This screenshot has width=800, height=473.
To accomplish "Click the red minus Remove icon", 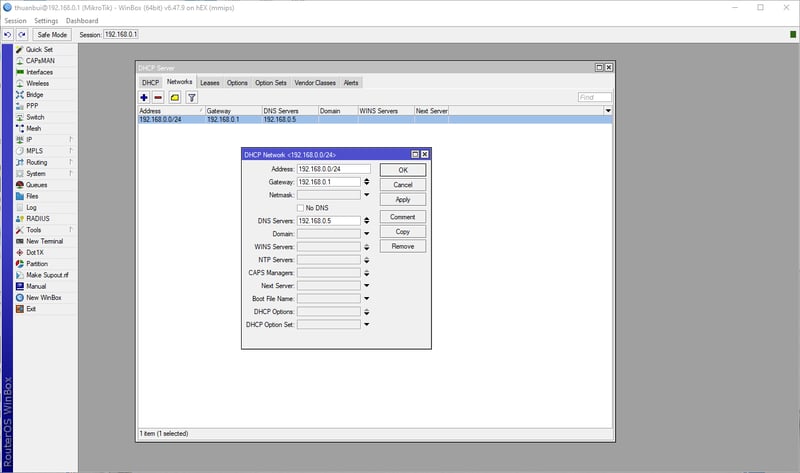I will [158, 97].
